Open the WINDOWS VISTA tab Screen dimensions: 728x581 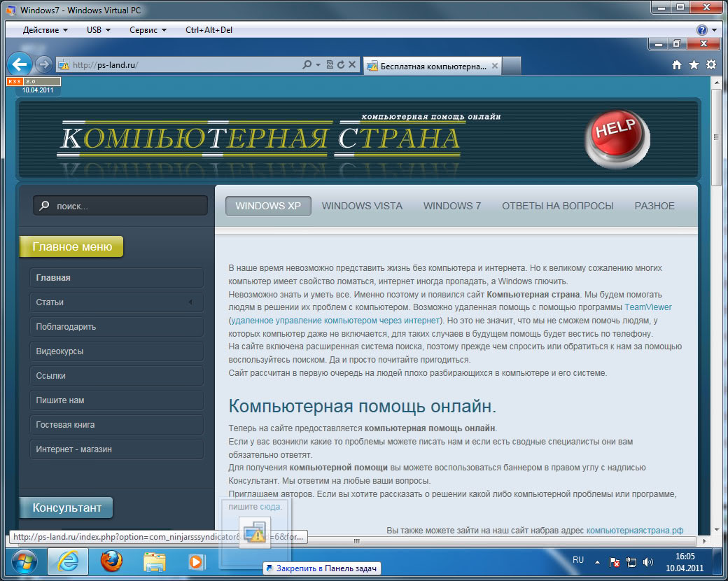pos(362,206)
